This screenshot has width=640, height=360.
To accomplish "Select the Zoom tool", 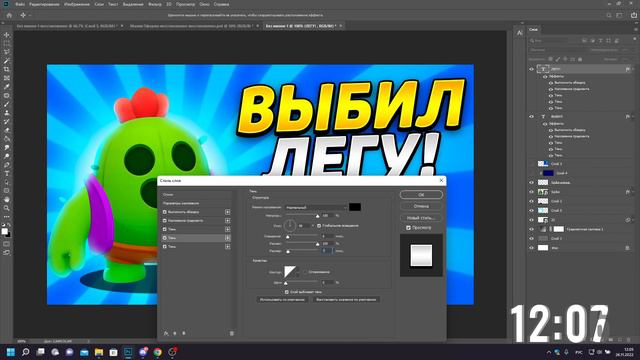I will [x=7, y=208].
